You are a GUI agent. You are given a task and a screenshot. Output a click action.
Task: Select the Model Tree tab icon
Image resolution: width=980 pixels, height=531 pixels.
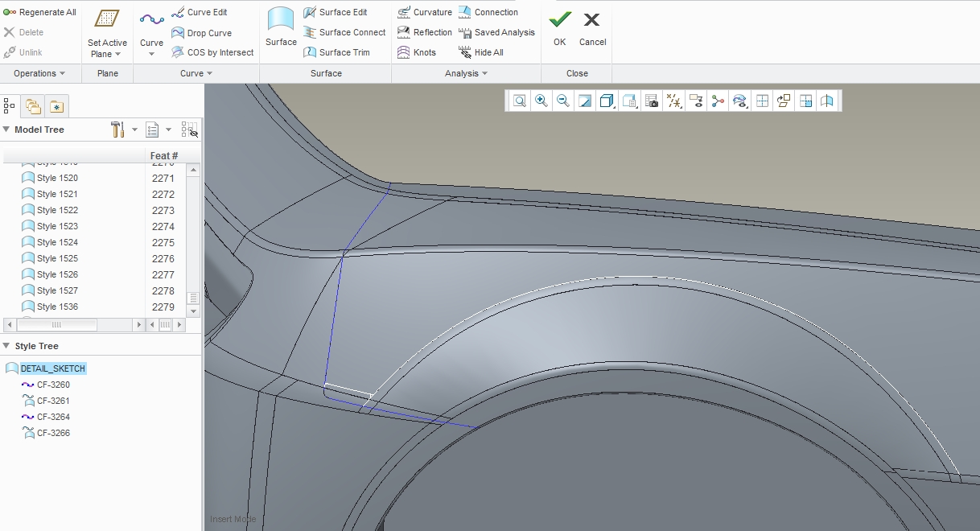pyautogui.click(x=10, y=105)
